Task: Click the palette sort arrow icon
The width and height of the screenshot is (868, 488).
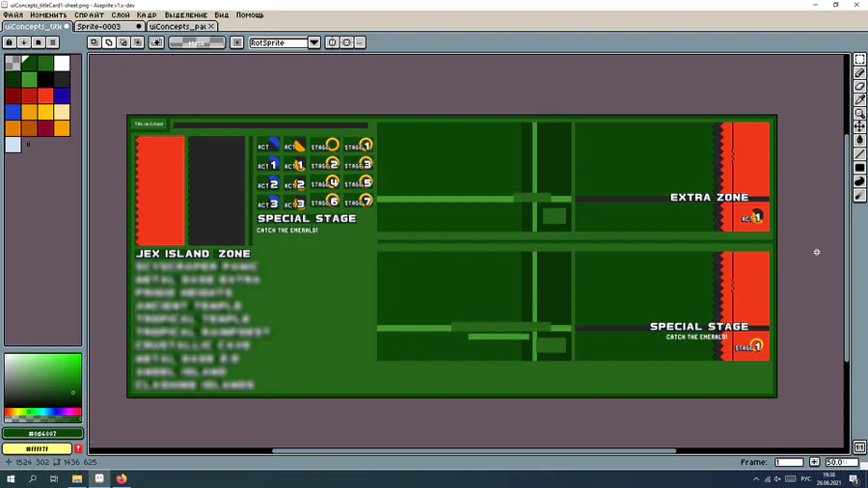Action: pos(24,42)
